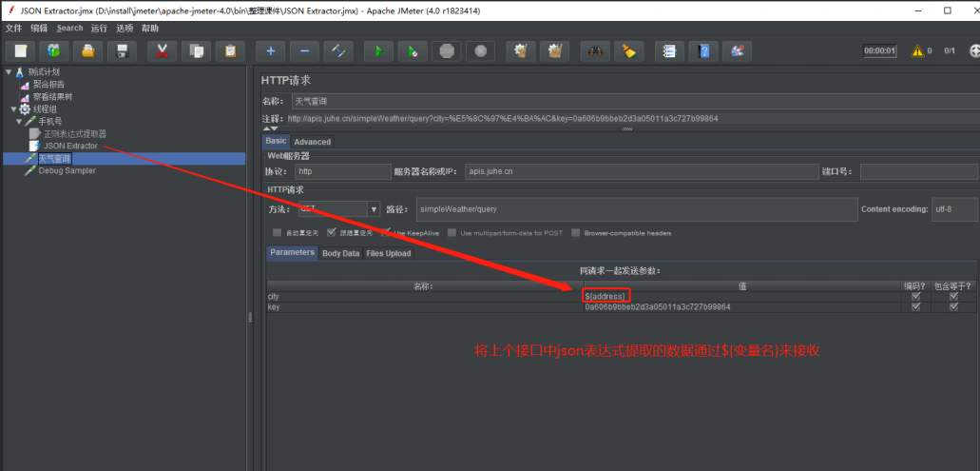Viewport: 980px width, 471px height.
Task: Toggle 包含等于 checkbox in key row
Action: 953,307
